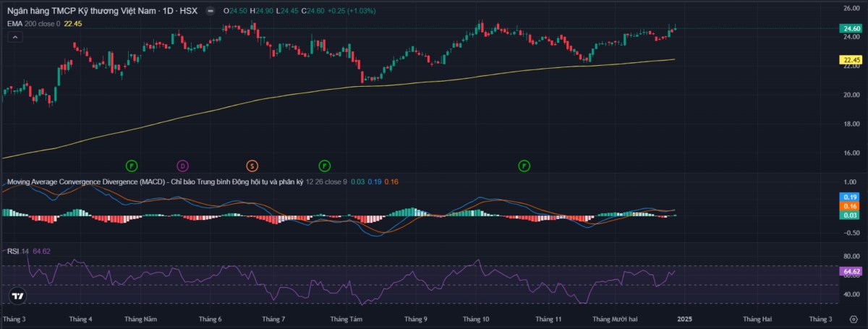
Task: Click the 1.00 MACD scale label
Action: (851, 181)
